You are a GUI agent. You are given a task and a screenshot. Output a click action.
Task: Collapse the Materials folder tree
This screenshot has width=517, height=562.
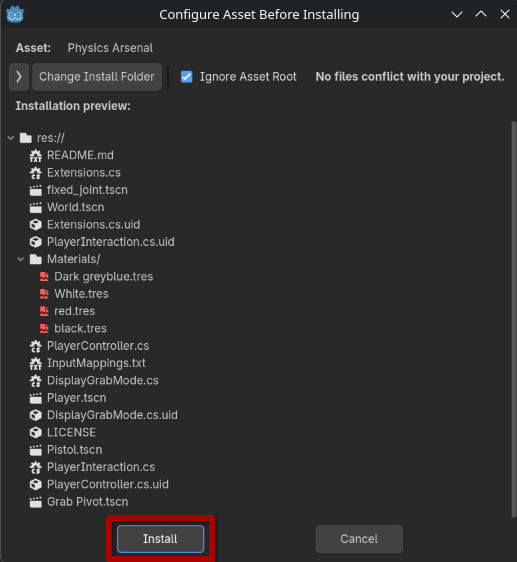click(21, 259)
